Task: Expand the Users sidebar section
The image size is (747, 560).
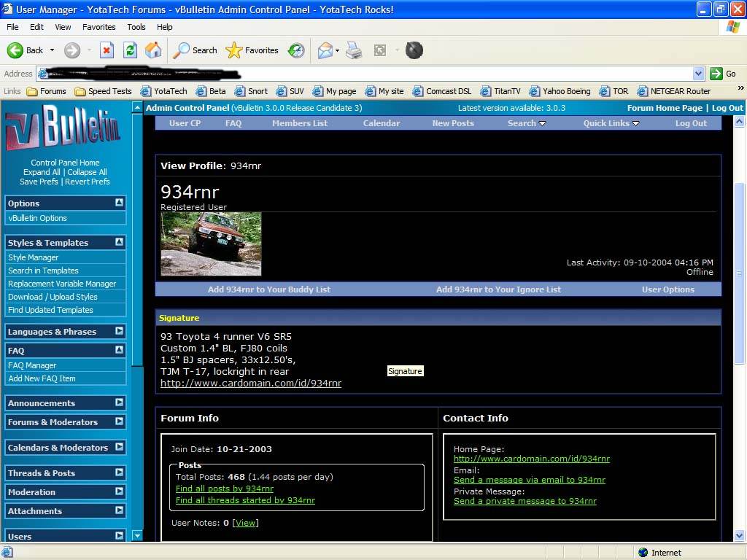Action: [119, 536]
